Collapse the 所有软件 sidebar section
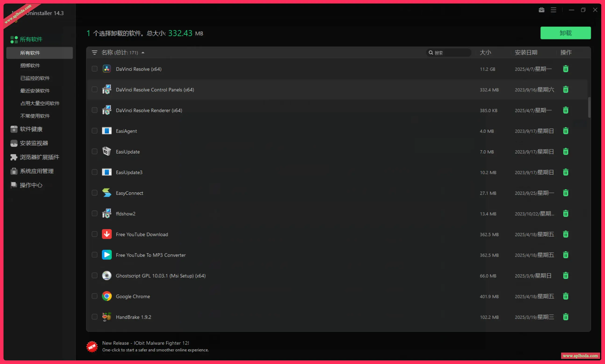This screenshot has width=605, height=364. (x=31, y=39)
